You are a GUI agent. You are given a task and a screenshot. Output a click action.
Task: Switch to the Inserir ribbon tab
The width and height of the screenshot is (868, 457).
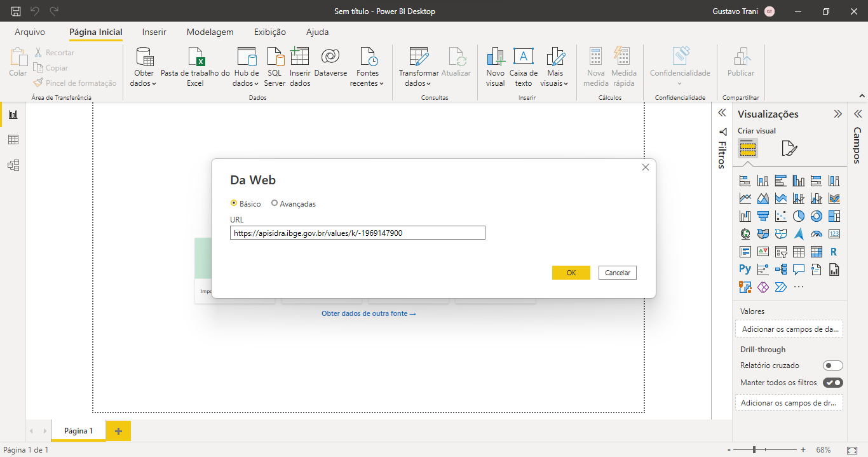click(x=154, y=32)
